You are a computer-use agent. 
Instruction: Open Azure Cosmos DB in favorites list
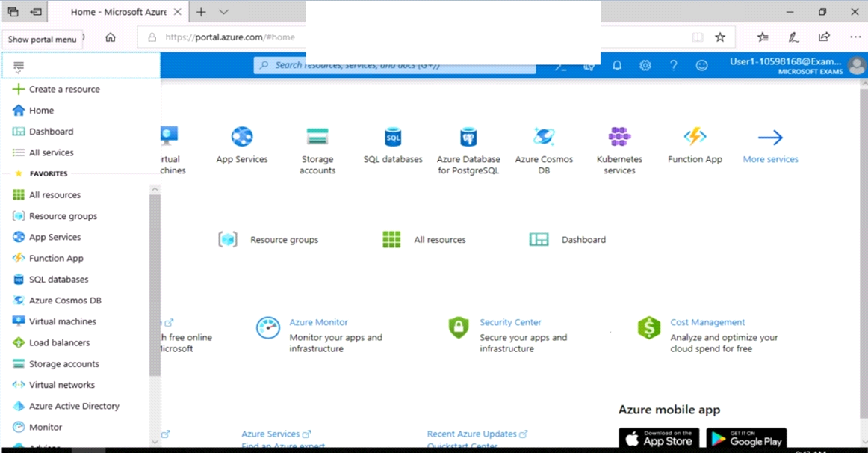pos(65,301)
